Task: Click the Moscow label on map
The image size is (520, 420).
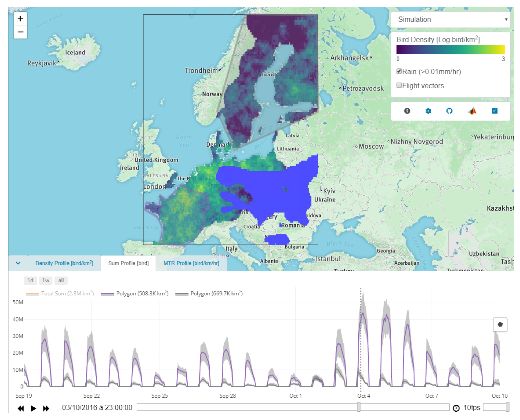Action: pyautogui.click(x=371, y=146)
